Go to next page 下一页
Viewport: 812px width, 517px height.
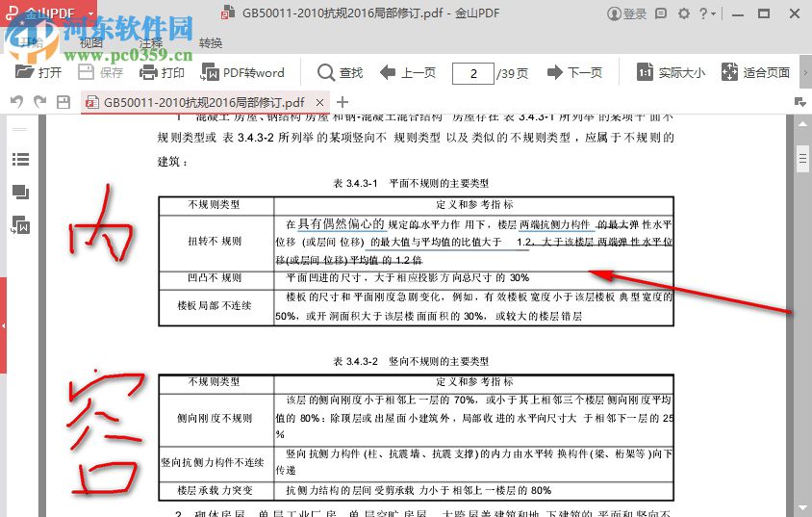click(x=574, y=72)
